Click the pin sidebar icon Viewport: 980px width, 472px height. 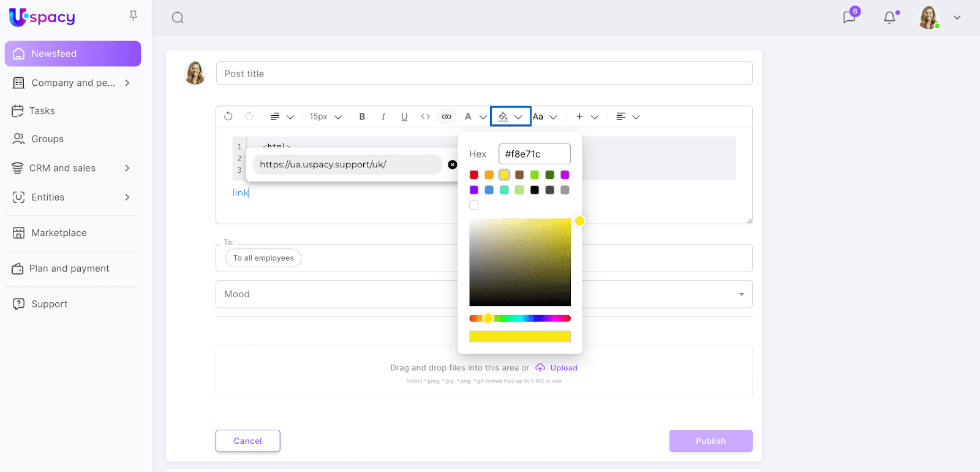133,16
